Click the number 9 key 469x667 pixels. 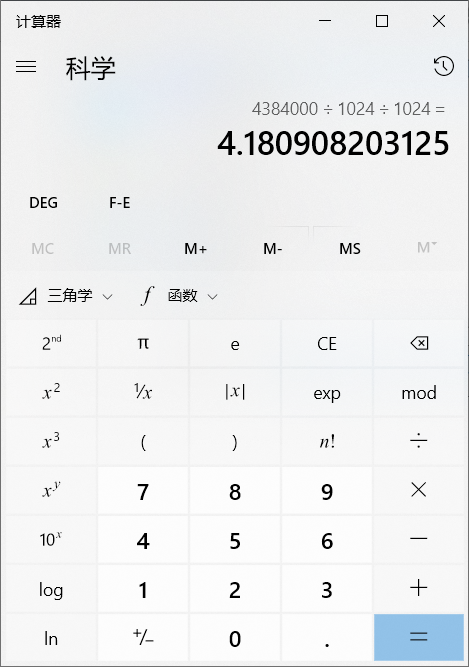point(327,490)
